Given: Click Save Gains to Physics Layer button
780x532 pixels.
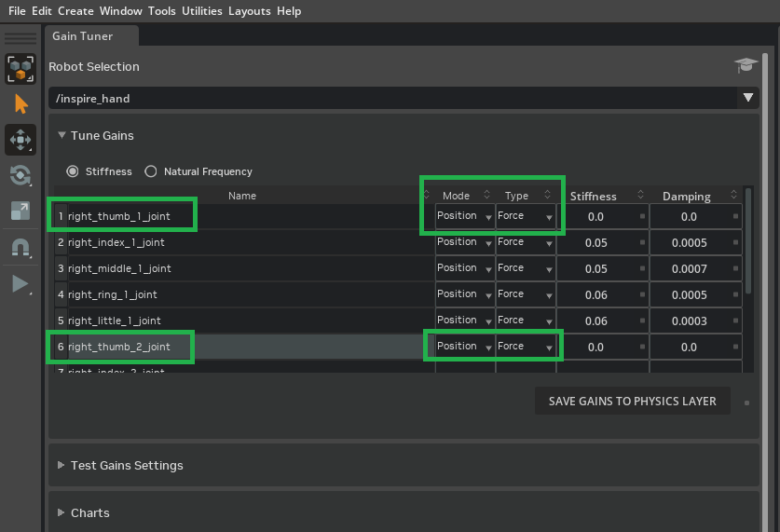Looking at the screenshot, I should point(632,402).
